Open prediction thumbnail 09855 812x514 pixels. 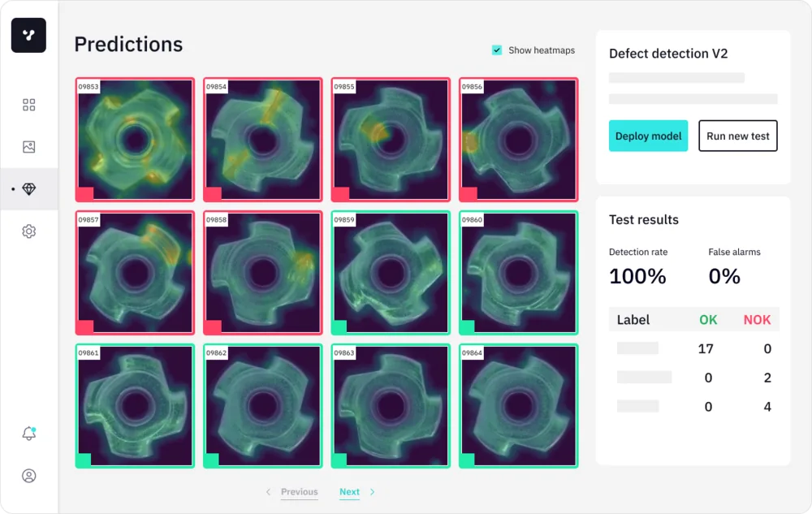pos(391,140)
